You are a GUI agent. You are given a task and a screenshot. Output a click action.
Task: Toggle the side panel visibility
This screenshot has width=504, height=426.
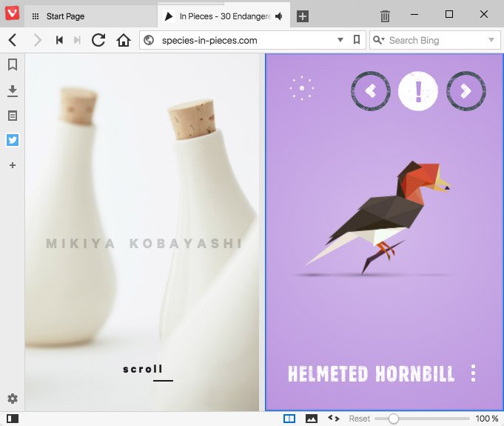click(13, 419)
